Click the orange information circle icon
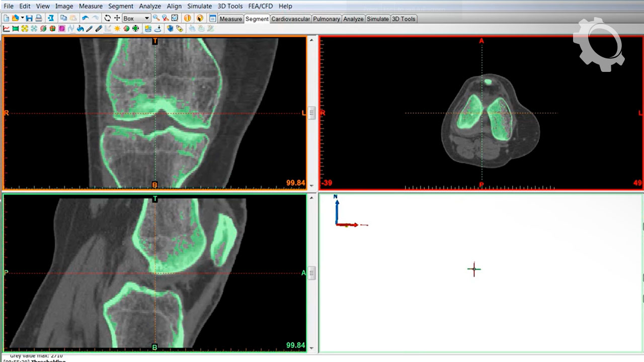 tap(187, 18)
